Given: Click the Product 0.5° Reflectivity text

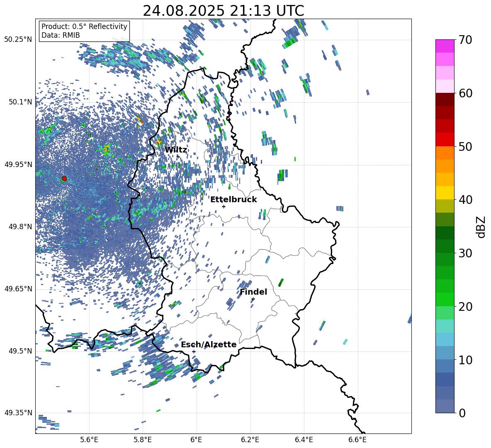Looking at the screenshot, I should (84, 27).
